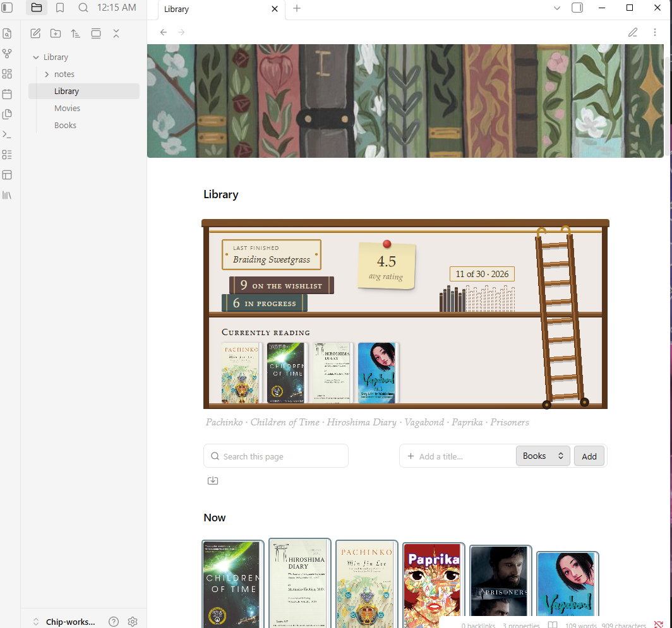Toggle the left sidebar collapse icon

click(8, 8)
